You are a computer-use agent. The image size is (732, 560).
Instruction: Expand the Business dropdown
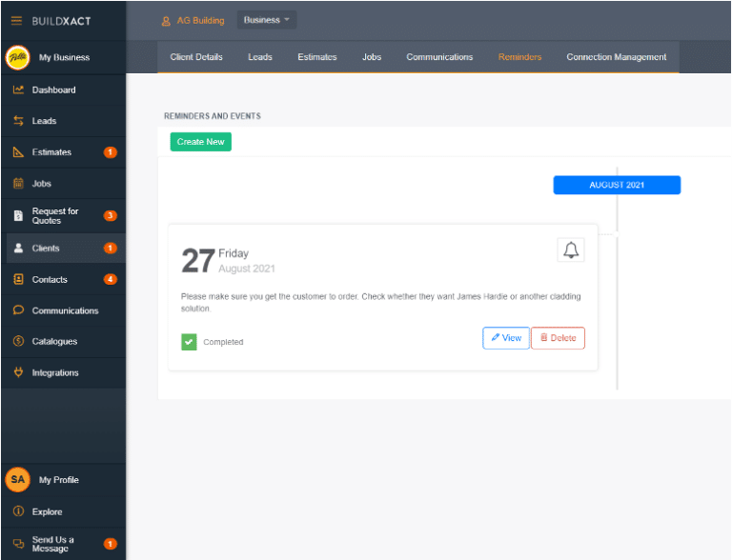tap(267, 20)
